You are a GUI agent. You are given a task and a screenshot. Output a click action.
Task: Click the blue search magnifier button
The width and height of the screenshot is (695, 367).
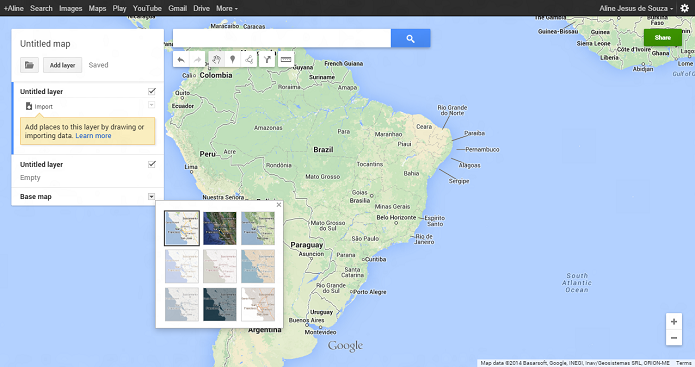[410, 39]
